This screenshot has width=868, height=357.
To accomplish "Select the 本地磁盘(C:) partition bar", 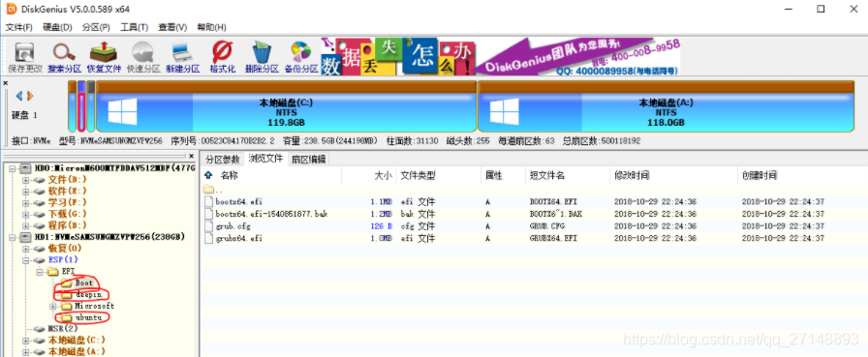I will coord(286,106).
